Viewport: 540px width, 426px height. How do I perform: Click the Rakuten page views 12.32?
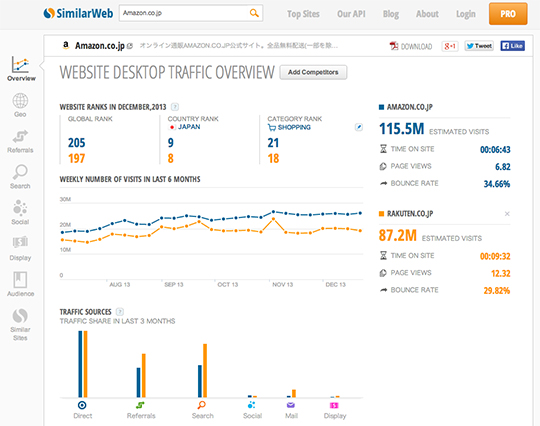pos(500,273)
